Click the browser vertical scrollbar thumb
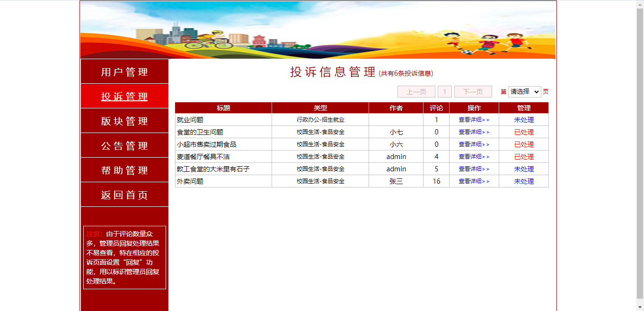This screenshot has height=311, width=644. pos(640,154)
